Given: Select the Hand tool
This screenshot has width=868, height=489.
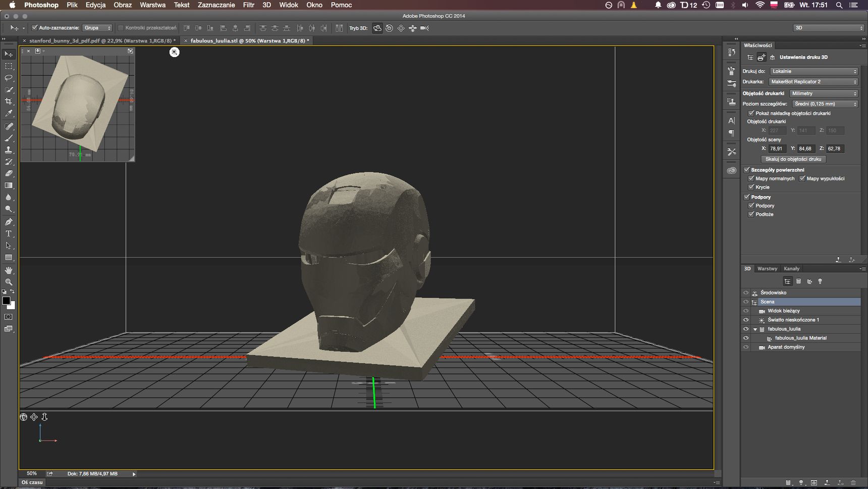Looking at the screenshot, I should click(x=9, y=270).
